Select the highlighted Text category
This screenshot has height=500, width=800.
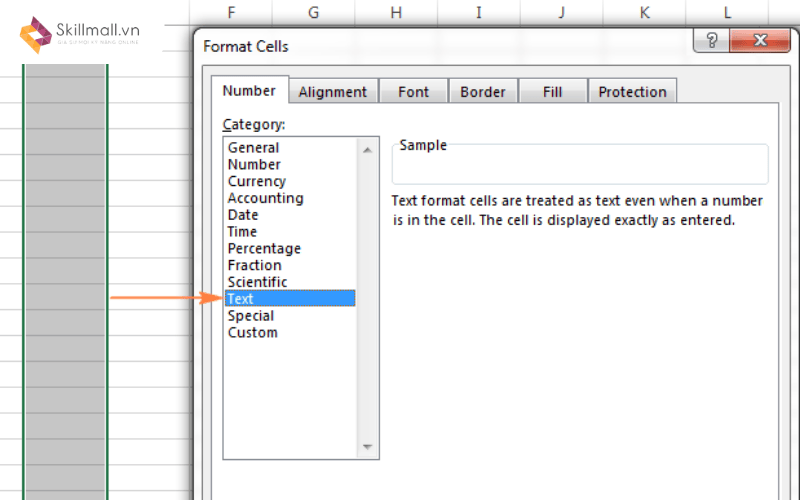(x=290, y=298)
